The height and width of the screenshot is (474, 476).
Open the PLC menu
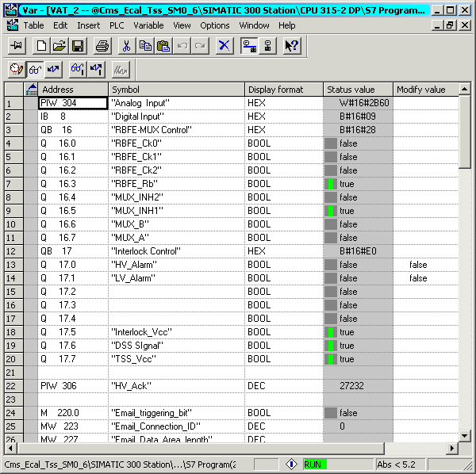(x=117, y=25)
